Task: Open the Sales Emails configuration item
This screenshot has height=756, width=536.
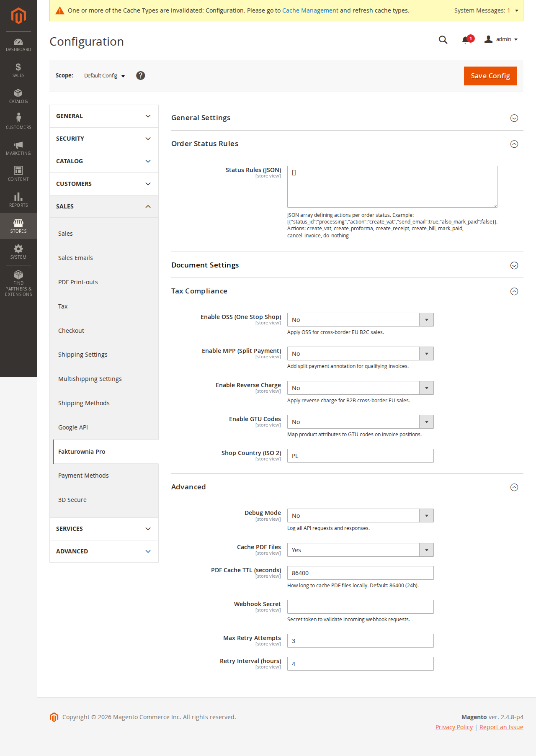Action: click(x=75, y=258)
